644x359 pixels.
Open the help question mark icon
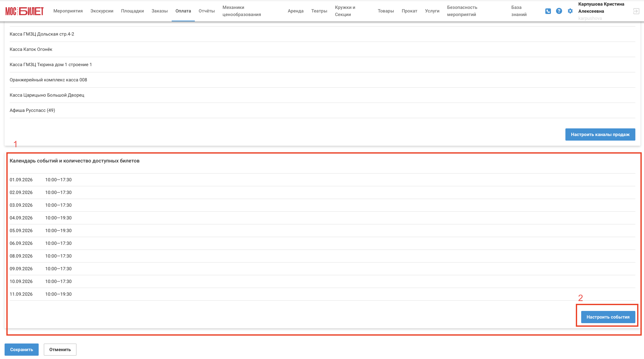click(x=559, y=11)
